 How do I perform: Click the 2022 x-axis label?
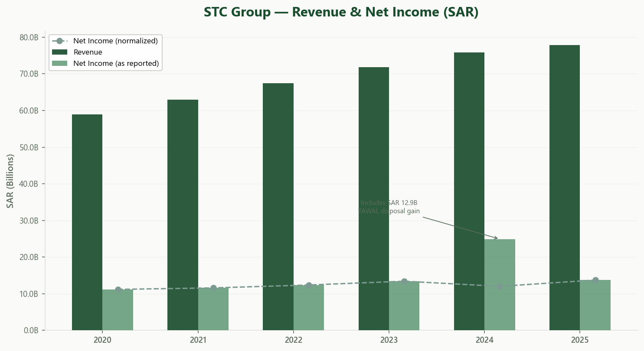coord(294,340)
